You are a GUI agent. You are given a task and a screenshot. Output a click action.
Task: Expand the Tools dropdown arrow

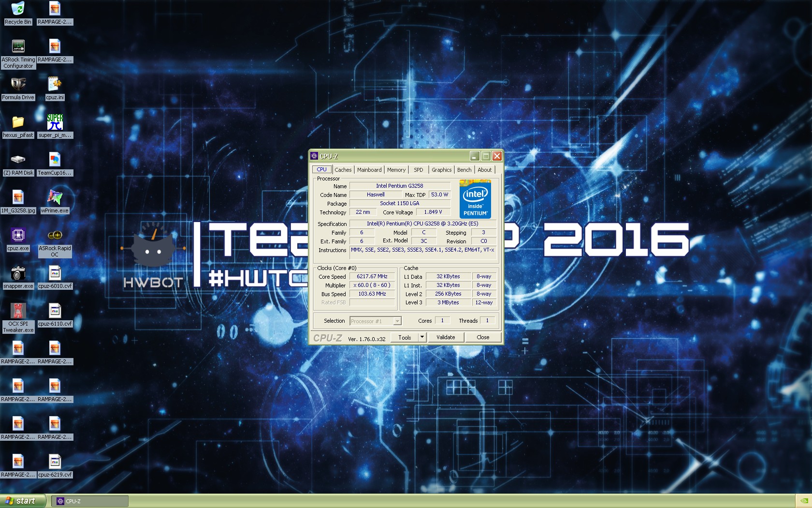422,337
